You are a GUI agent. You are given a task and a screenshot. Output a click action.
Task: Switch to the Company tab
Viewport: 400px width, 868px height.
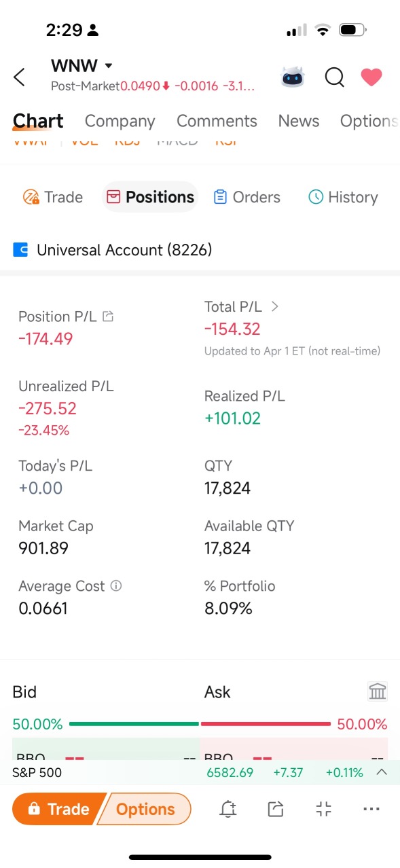(x=120, y=121)
